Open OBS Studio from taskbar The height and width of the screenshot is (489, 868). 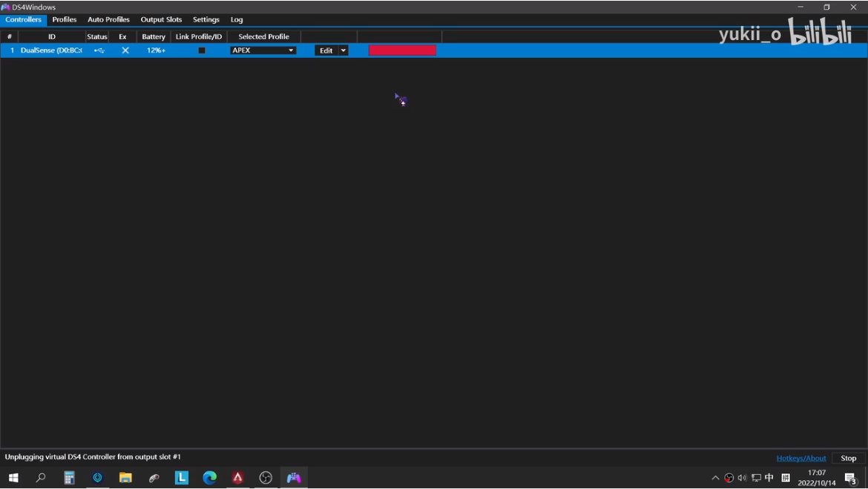tap(266, 477)
